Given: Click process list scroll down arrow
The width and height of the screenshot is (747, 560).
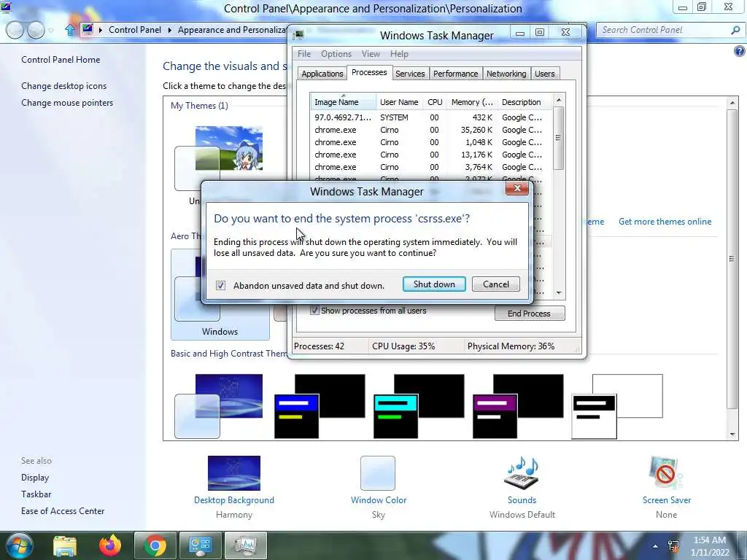Looking at the screenshot, I should click(559, 293).
